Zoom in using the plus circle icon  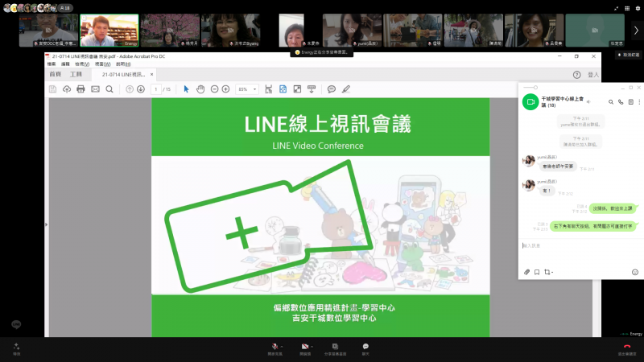[226, 89]
